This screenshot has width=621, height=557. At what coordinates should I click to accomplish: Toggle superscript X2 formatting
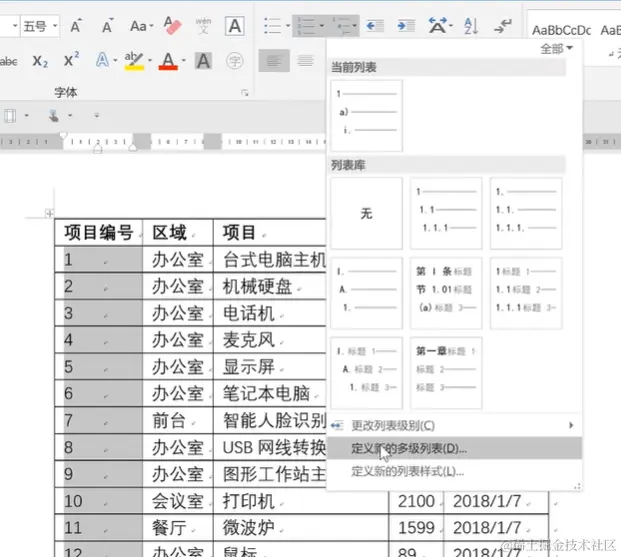click(x=71, y=60)
